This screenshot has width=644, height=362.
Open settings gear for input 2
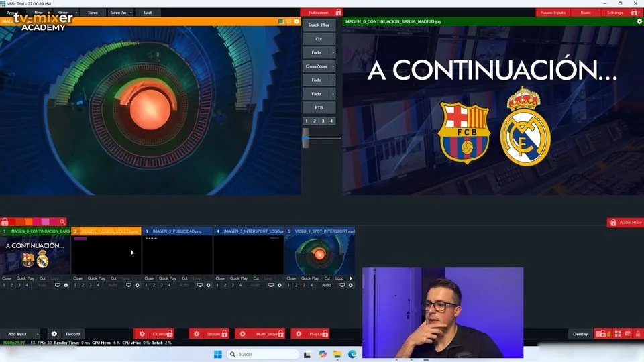tap(137, 285)
